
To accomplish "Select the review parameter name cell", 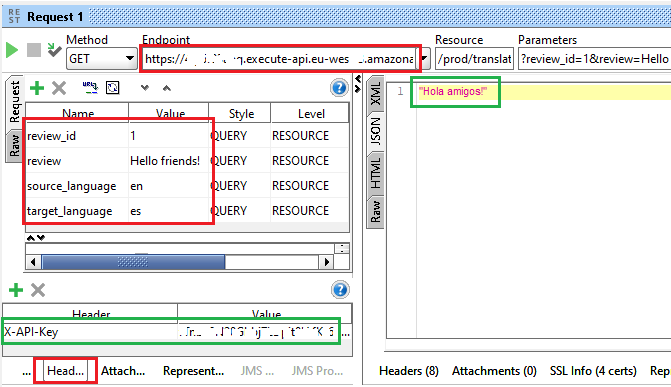I will (77, 161).
